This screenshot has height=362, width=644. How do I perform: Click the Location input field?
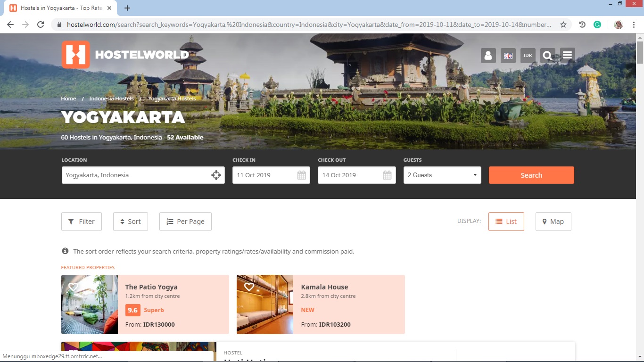(x=143, y=175)
